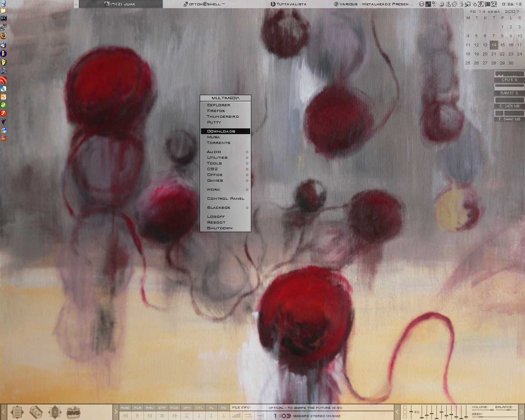Image resolution: width=525 pixels, height=420 pixels.
Task: Switch to the Juha taskbar window
Action: (x=121, y=4)
